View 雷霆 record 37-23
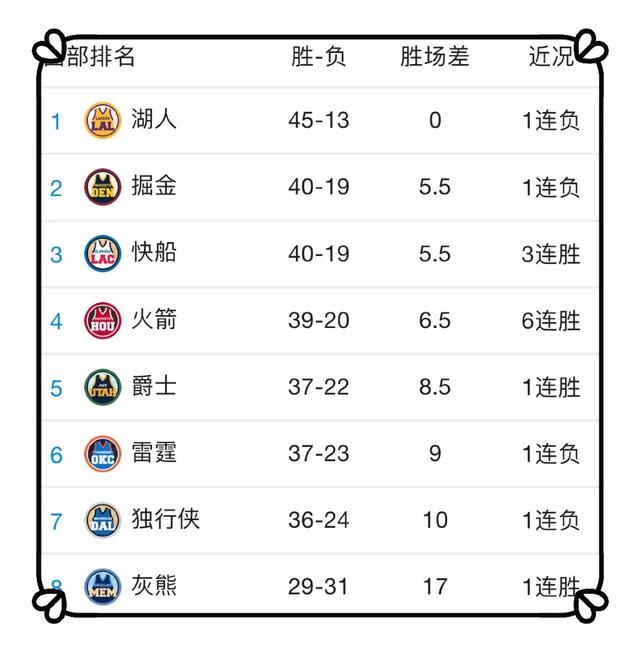Viewport: 640px width, 652px height. click(319, 454)
